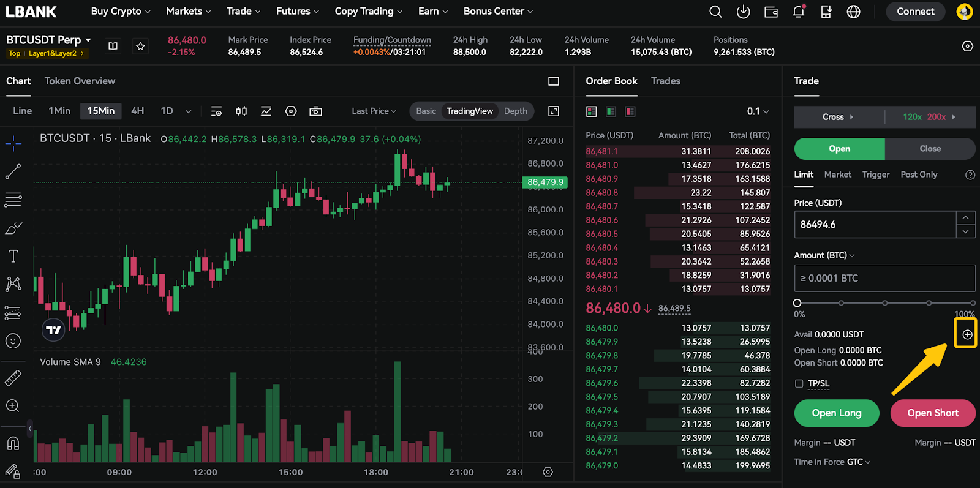
Task: Select the crosshair cursor tool
Action: 13,144
